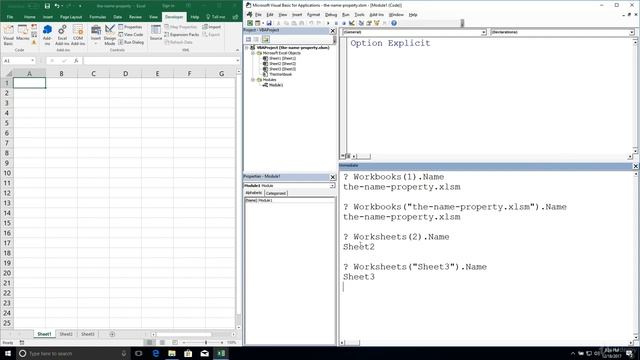Image resolution: width=640 pixels, height=360 pixels.
Task: Open Visual Basic from Excel's Developer ribbon
Action: pyautogui.click(x=8, y=35)
